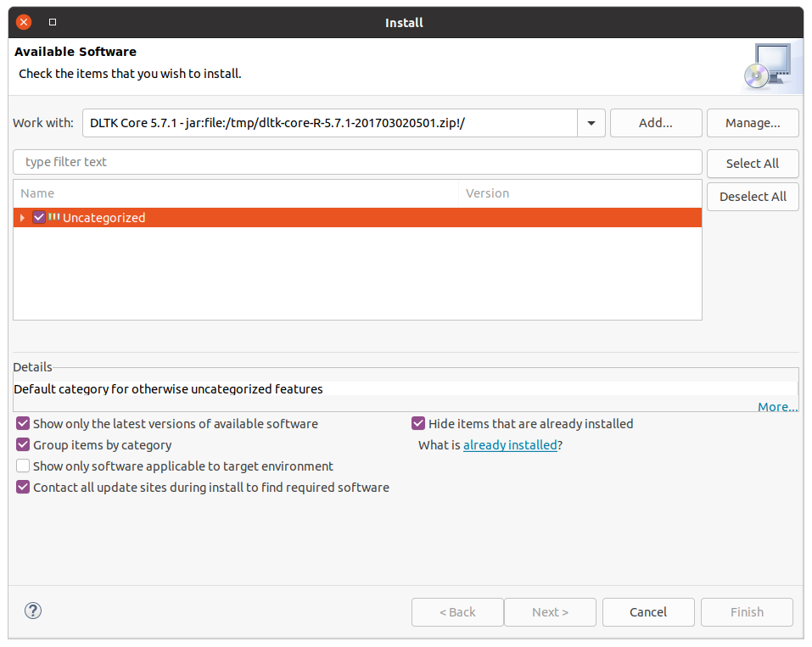This screenshot has width=812, height=647.
Task: Click the Version column header
Action: 488,192
